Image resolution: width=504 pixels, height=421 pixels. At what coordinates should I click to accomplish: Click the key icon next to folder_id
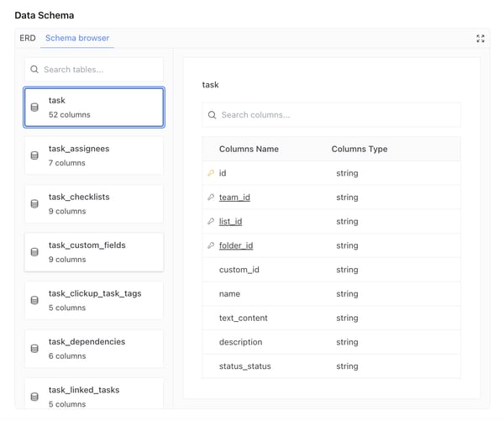click(x=211, y=245)
